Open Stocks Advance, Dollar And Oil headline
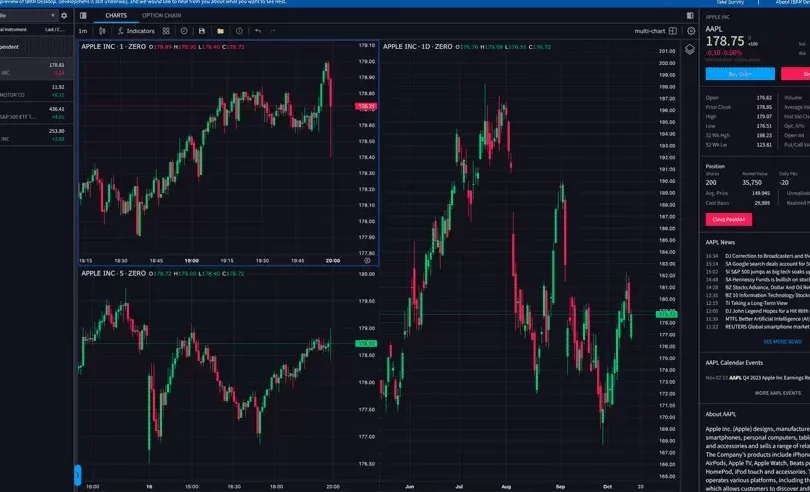 [767, 287]
